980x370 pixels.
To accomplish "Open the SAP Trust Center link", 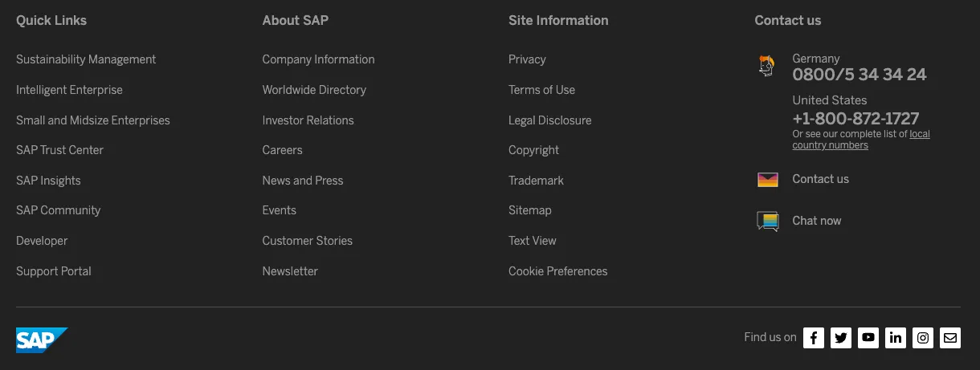I will click(x=59, y=150).
